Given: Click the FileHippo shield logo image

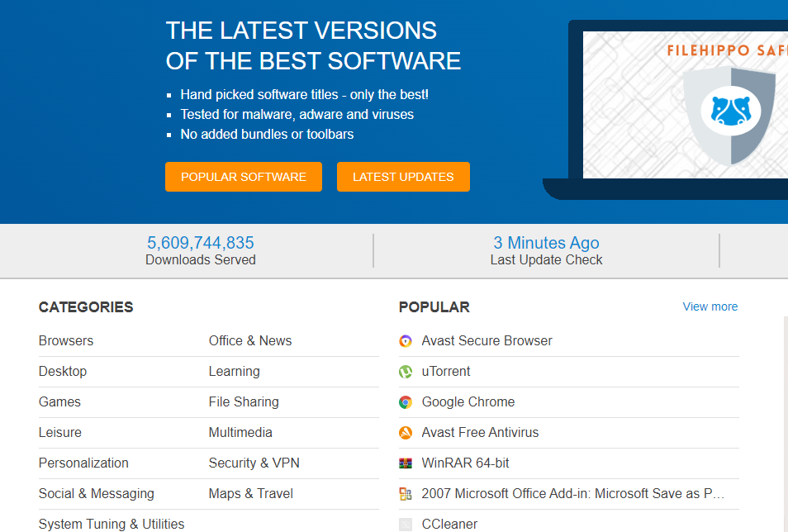Looking at the screenshot, I should tap(731, 115).
